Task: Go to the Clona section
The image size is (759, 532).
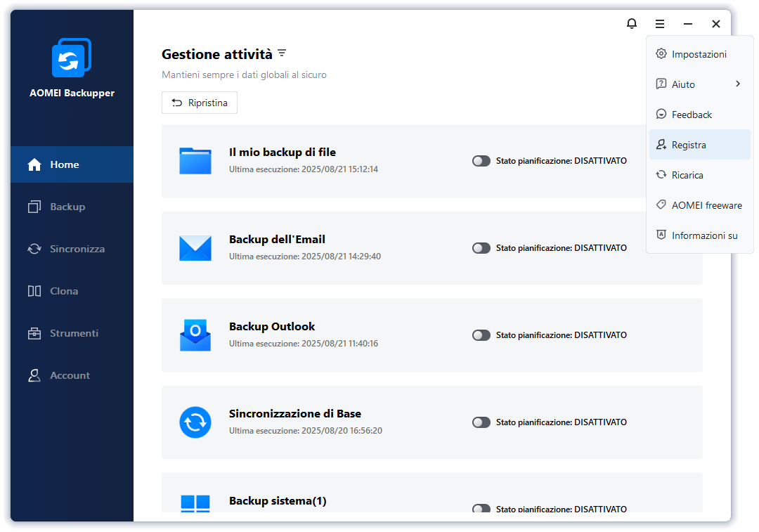Action: pyautogui.click(x=63, y=291)
